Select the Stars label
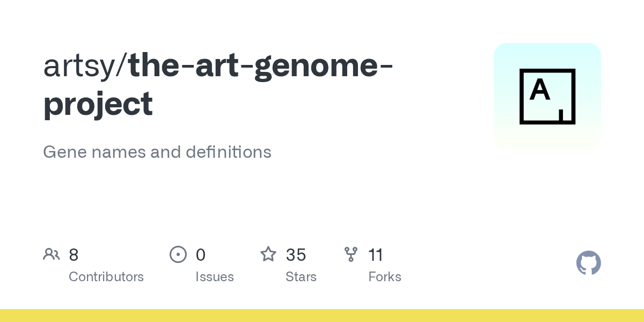644x322 pixels. pyautogui.click(x=301, y=277)
